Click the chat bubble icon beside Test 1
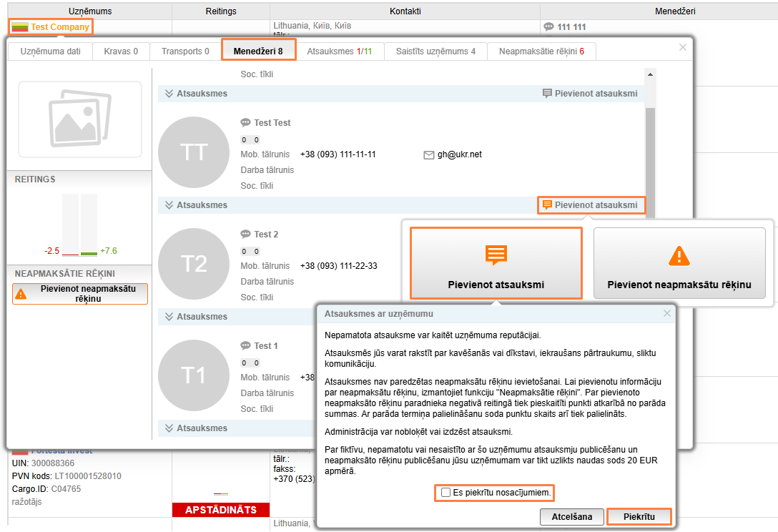The image size is (778, 532). click(x=246, y=346)
